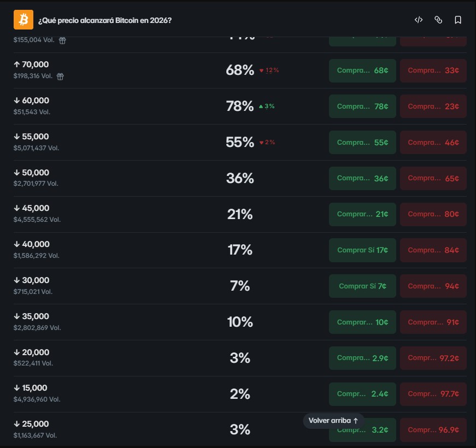Click the $522,411 Vol. text

(33, 363)
